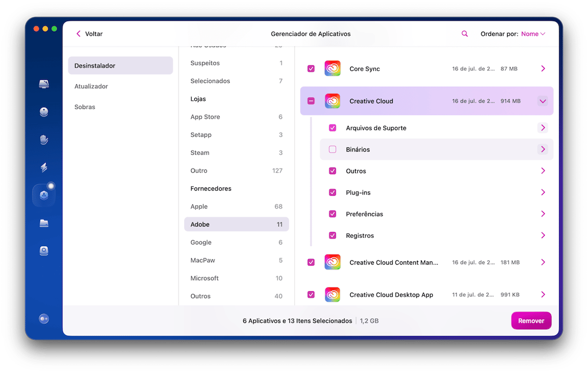Image resolution: width=588 pixels, height=373 pixels.
Task: Uncheck the Preferências checkbox
Action: pos(333,214)
